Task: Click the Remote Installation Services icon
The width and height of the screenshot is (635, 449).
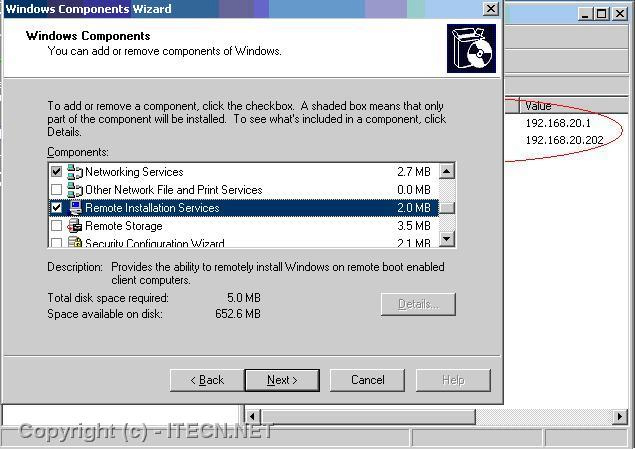Action: pos(75,208)
